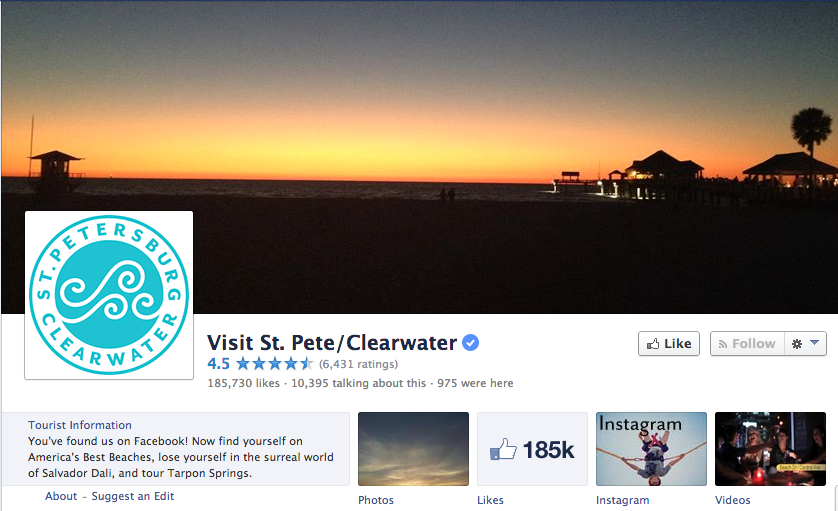Like the Visit St. Pete/Clearwater page
Viewport: 838px width, 511px height.
coord(669,344)
